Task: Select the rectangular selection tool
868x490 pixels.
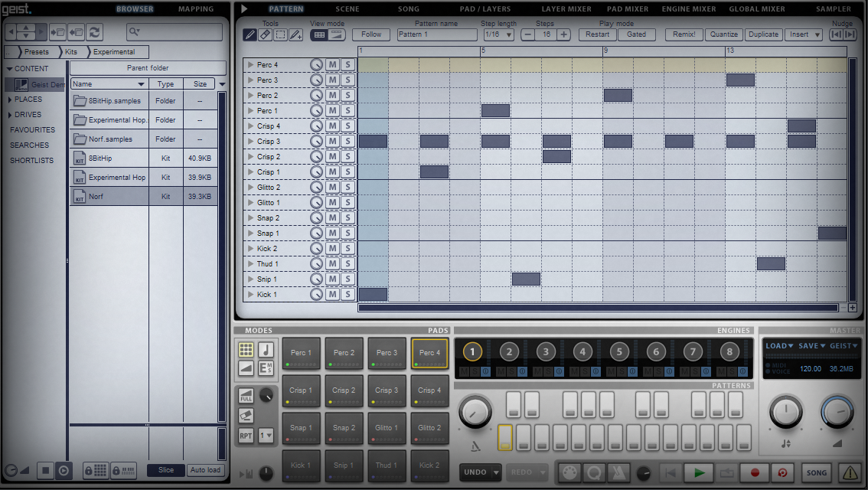Action: tap(281, 35)
